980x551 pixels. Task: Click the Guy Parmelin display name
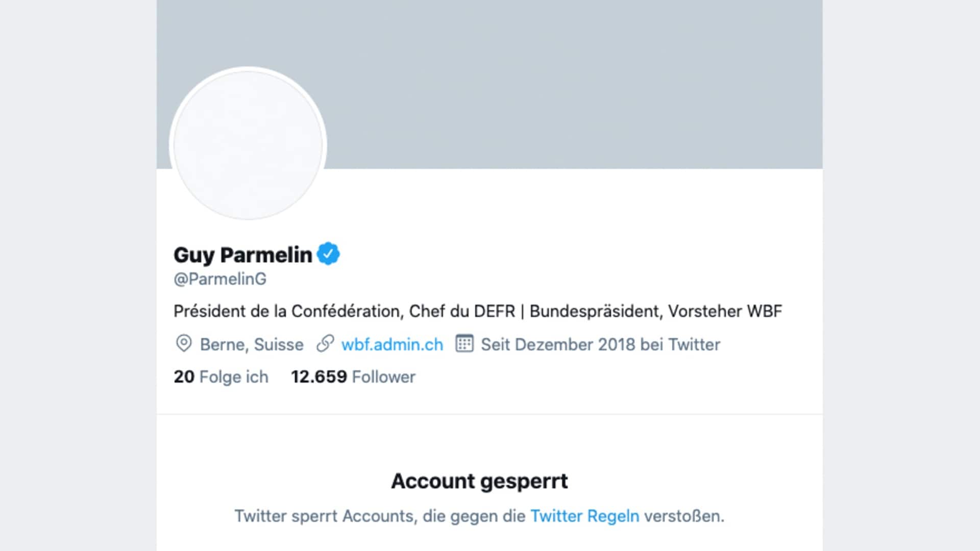point(243,255)
